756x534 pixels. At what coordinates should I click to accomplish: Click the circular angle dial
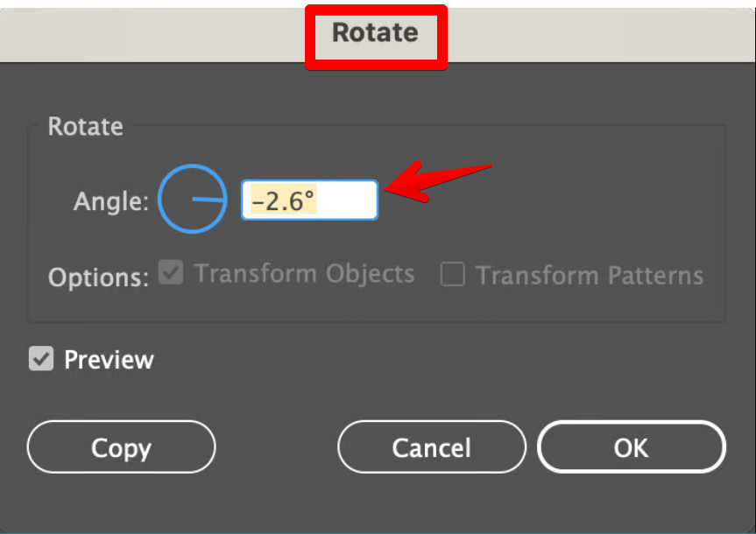(193, 200)
